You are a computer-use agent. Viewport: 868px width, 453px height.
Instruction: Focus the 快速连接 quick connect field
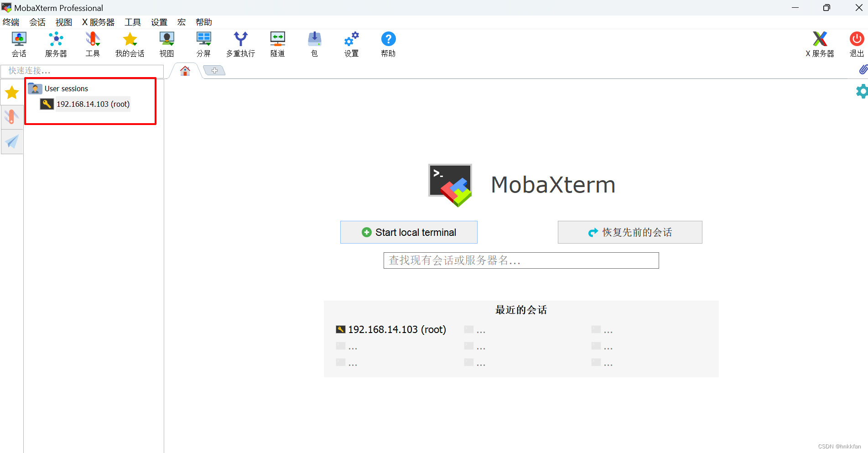(82, 71)
